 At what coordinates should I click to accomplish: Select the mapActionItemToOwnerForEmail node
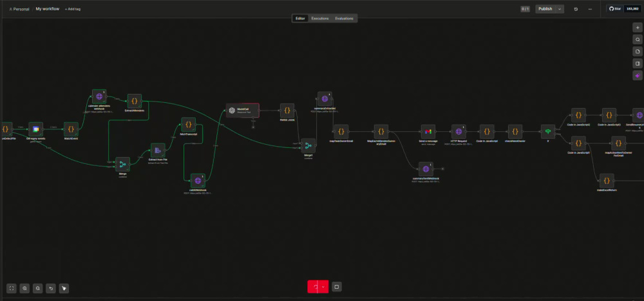click(x=618, y=143)
